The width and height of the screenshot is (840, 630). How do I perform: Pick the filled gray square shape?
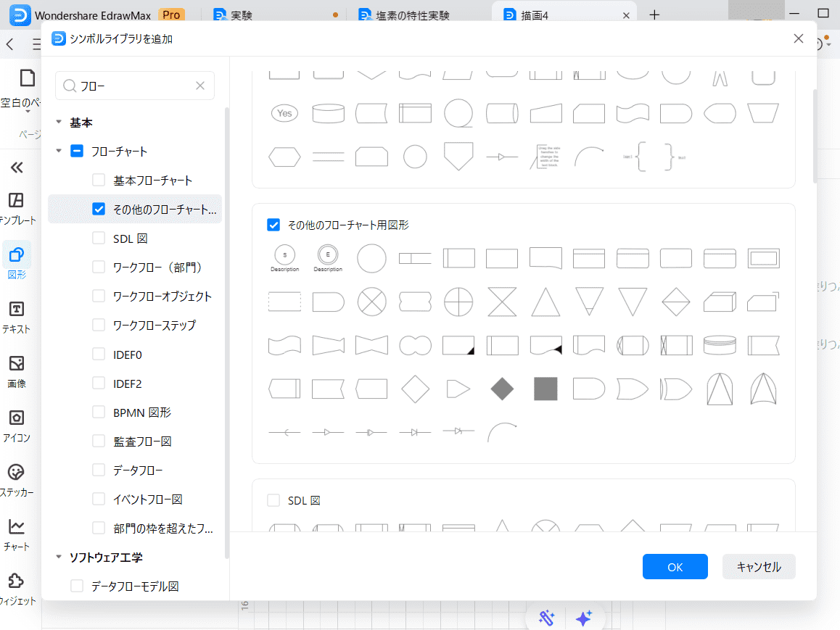545,389
